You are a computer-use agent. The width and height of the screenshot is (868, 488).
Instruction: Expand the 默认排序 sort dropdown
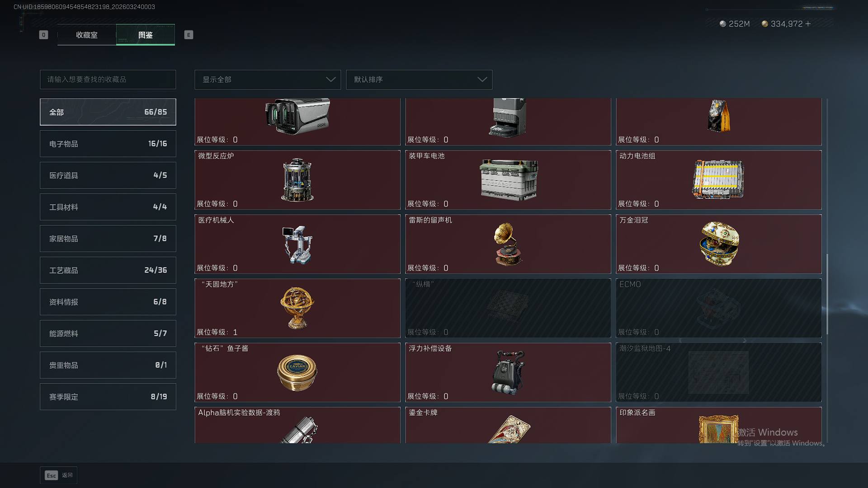point(419,80)
